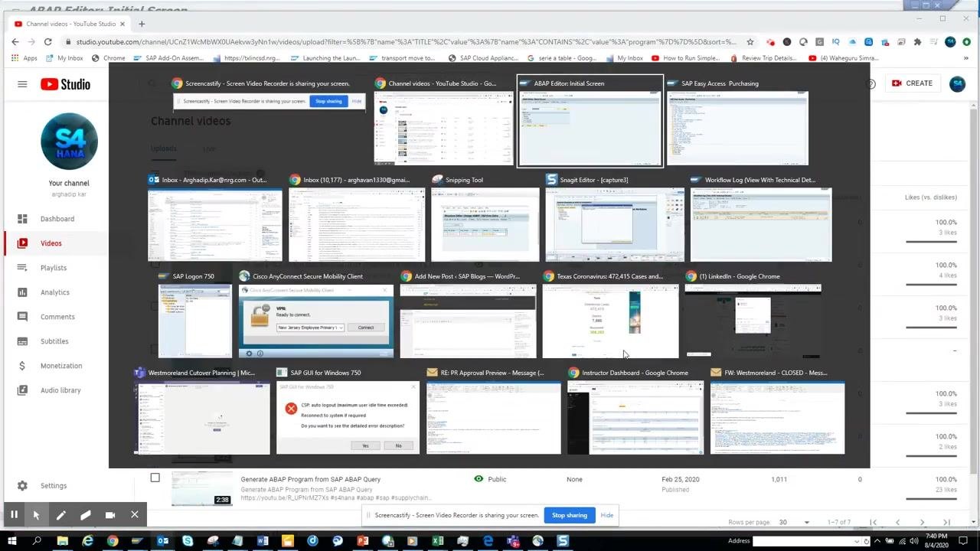Open Settings gear in Studio sidebar
This screenshot has height=551, width=980.
[22, 486]
